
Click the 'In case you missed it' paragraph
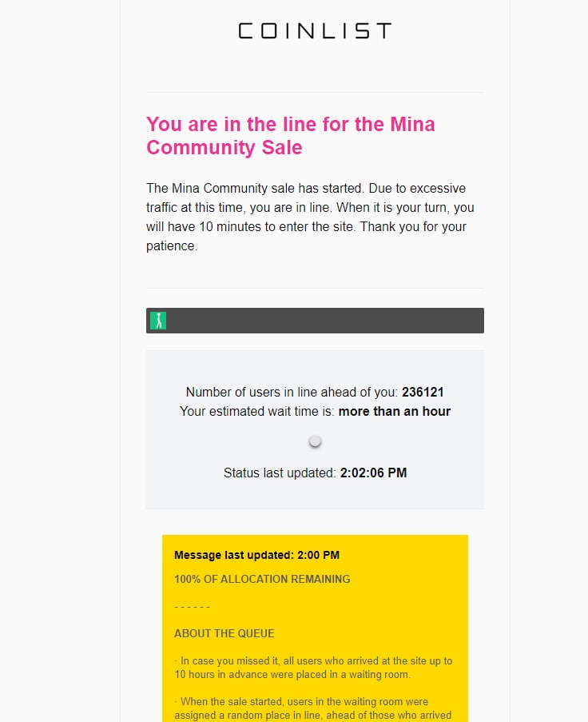coord(313,668)
